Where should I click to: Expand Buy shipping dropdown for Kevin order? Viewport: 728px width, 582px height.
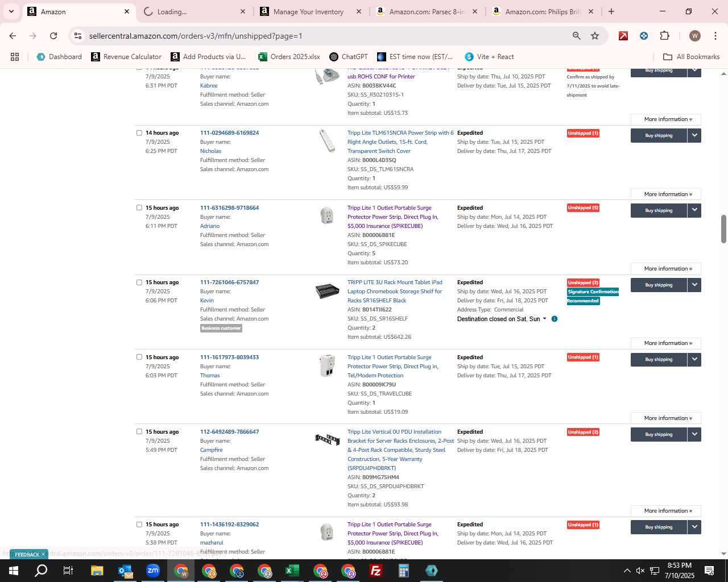694,285
